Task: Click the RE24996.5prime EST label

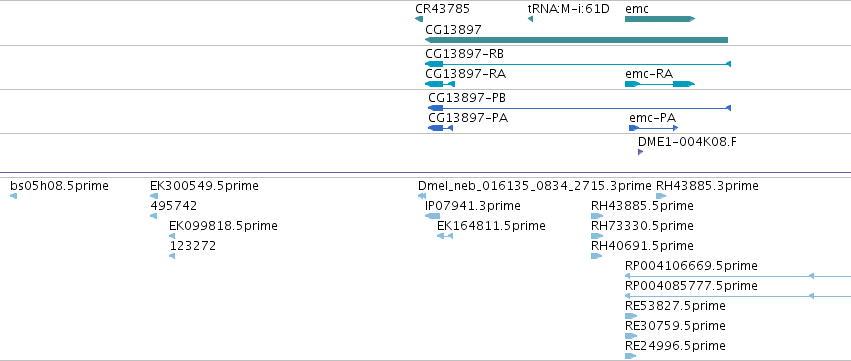Action: tap(675, 346)
